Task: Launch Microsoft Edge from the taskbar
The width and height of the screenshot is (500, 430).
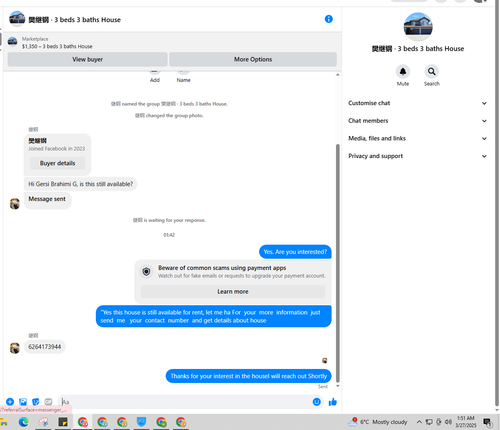Action: [x=23, y=422]
